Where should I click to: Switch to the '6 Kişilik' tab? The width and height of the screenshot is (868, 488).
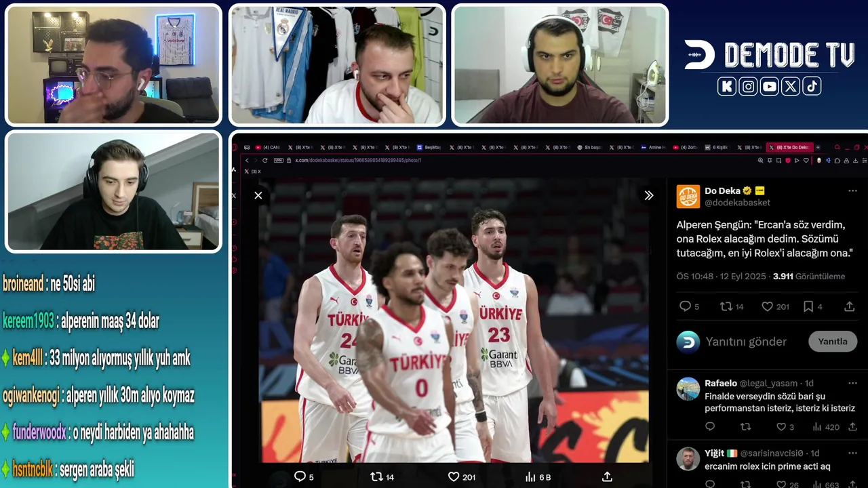tap(718, 147)
